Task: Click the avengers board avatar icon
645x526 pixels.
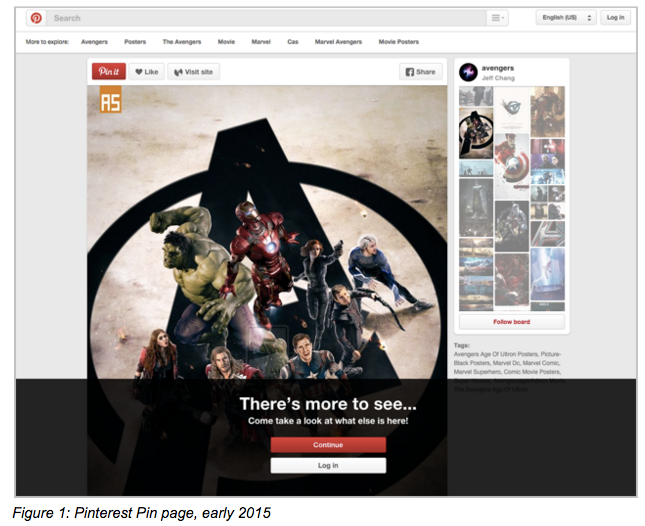Action: tap(468, 72)
